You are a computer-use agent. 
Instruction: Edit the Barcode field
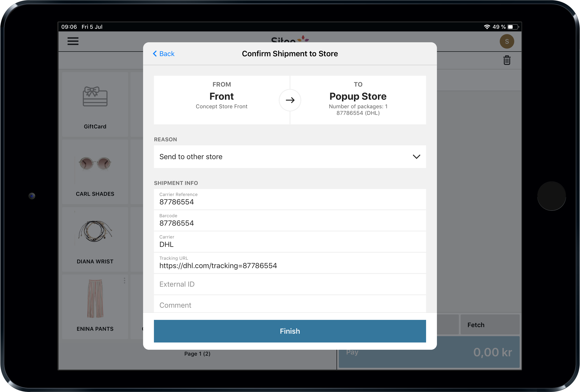pyautogui.click(x=290, y=220)
